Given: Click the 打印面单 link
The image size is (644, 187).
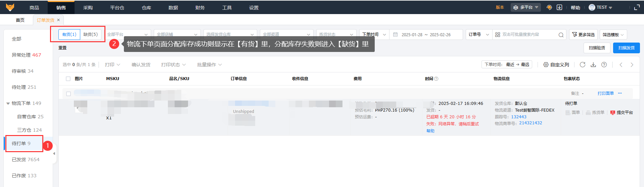Looking at the screenshot, I should coord(606,93).
